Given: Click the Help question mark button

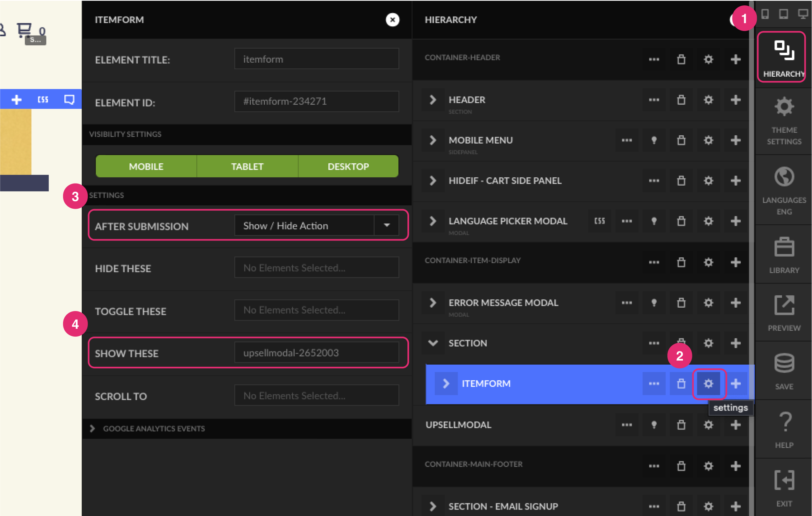Looking at the screenshot, I should point(784,429).
